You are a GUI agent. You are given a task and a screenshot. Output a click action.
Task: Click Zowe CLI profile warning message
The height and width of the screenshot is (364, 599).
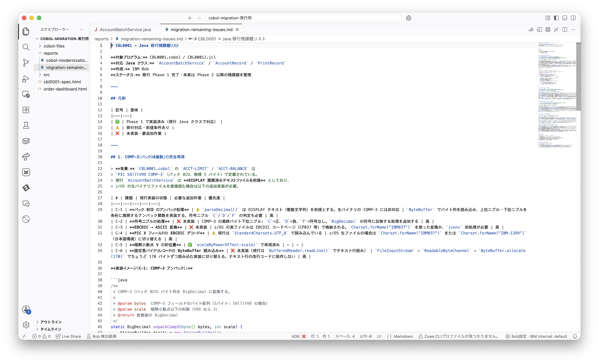[458, 336]
